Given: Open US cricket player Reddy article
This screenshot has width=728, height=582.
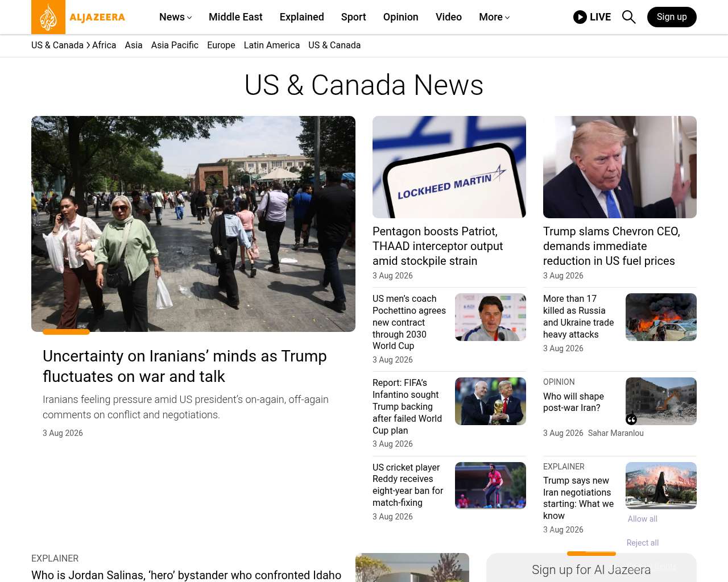Looking at the screenshot, I should tap(408, 485).
